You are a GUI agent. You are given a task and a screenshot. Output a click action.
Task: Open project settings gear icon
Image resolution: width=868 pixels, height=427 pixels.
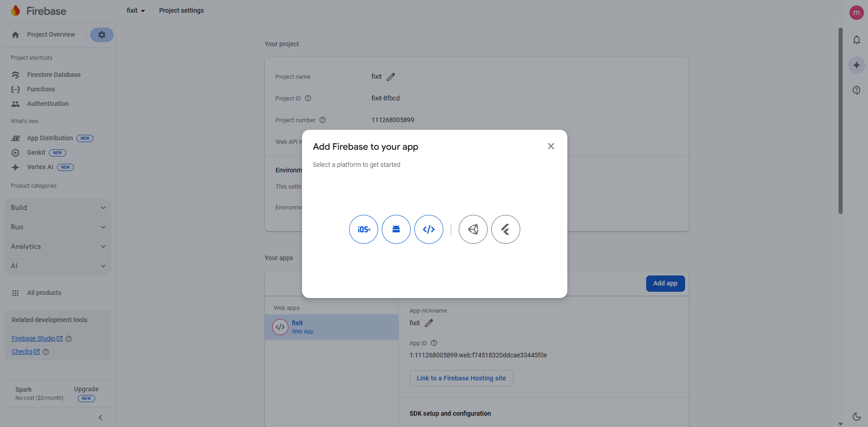102,35
